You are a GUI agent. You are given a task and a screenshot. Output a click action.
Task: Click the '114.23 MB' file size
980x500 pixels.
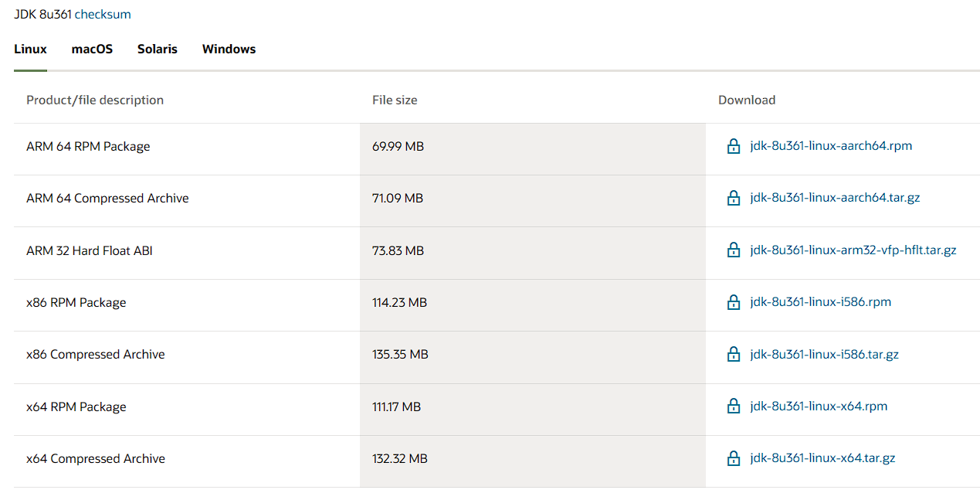pyautogui.click(x=399, y=302)
